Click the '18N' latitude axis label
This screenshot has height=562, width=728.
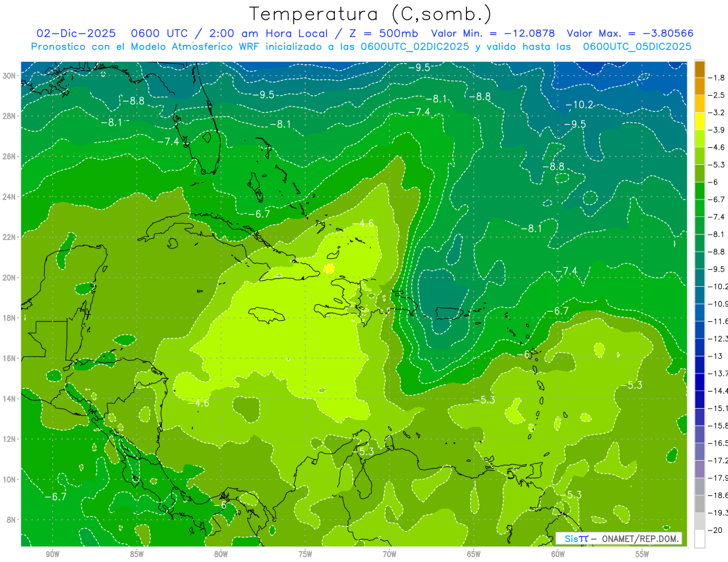coord(10,318)
